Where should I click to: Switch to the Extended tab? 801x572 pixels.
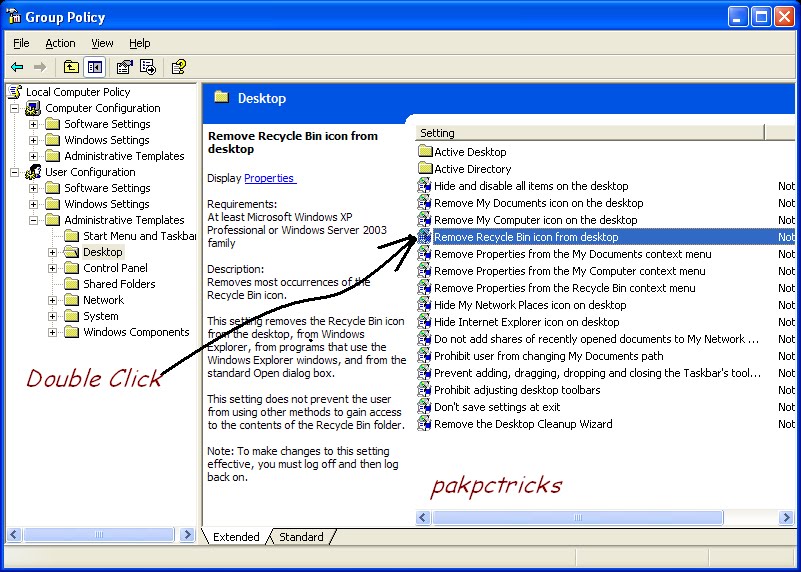pyautogui.click(x=236, y=537)
